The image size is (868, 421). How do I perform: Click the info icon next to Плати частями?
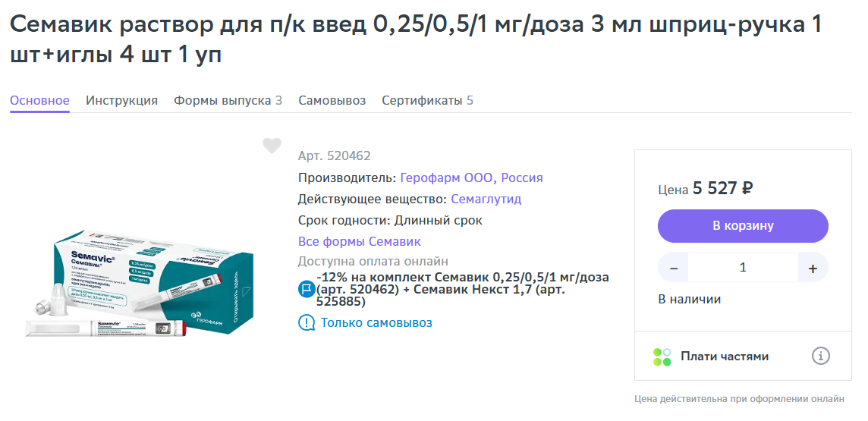pyautogui.click(x=820, y=356)
